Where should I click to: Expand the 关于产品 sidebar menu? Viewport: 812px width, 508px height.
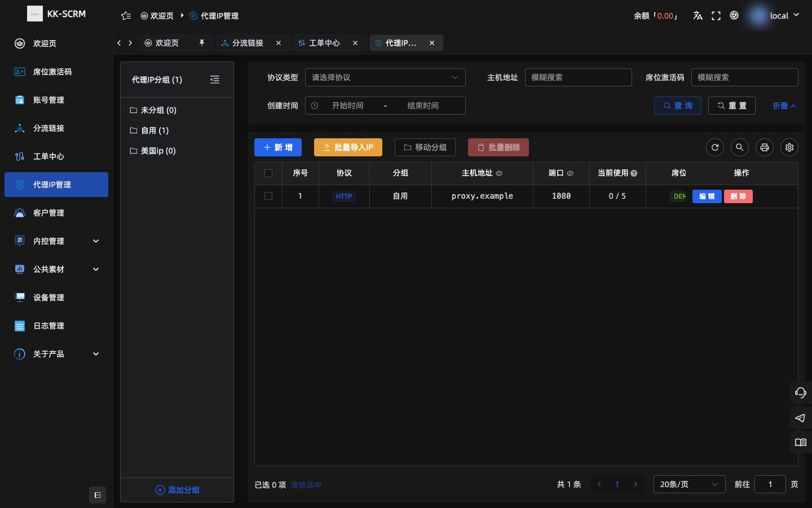click(56, 354)
